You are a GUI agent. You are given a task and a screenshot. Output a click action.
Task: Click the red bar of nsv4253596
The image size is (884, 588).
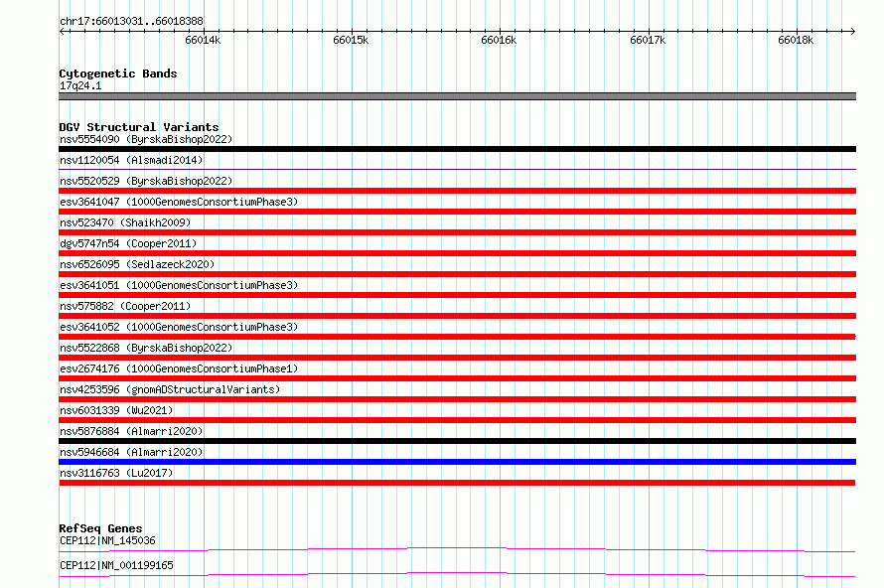[457, 399]
